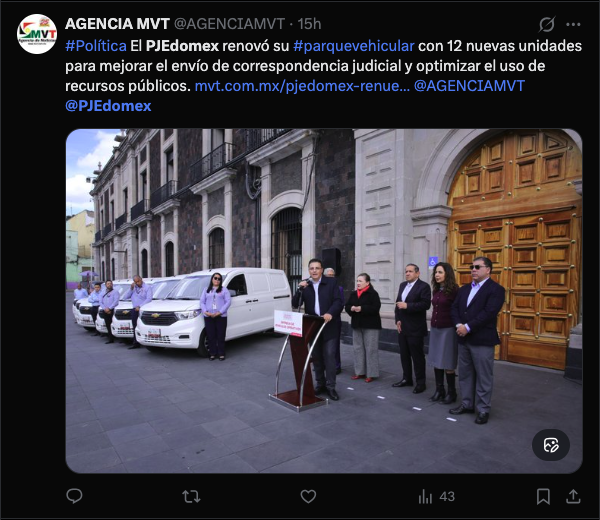Open the #Política hashtag

click(x=96, y=46)
